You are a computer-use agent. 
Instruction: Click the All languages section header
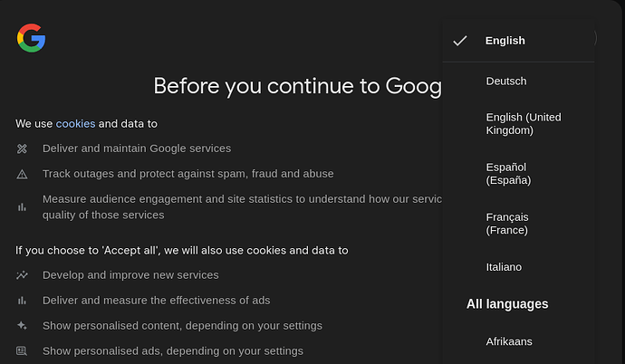coord(507,304)
